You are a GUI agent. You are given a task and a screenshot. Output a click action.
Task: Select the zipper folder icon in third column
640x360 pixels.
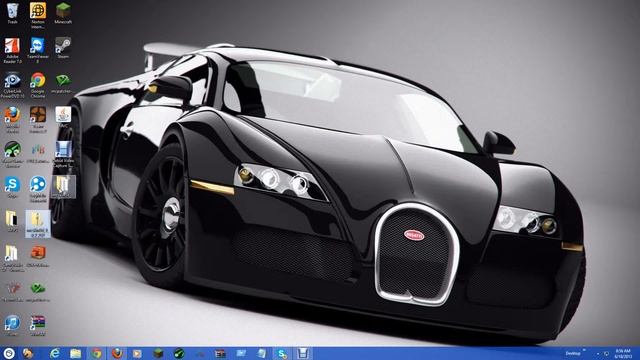click(63, 187)
